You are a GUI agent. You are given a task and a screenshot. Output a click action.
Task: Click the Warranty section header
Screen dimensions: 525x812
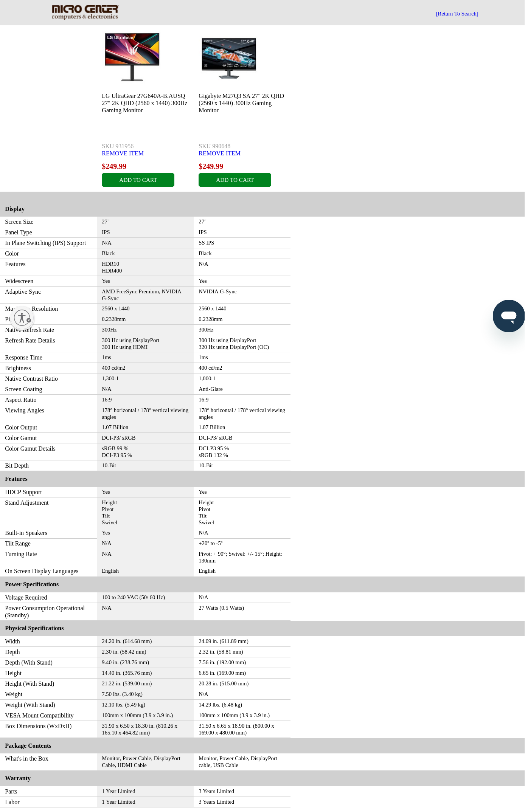coord(18,778)
